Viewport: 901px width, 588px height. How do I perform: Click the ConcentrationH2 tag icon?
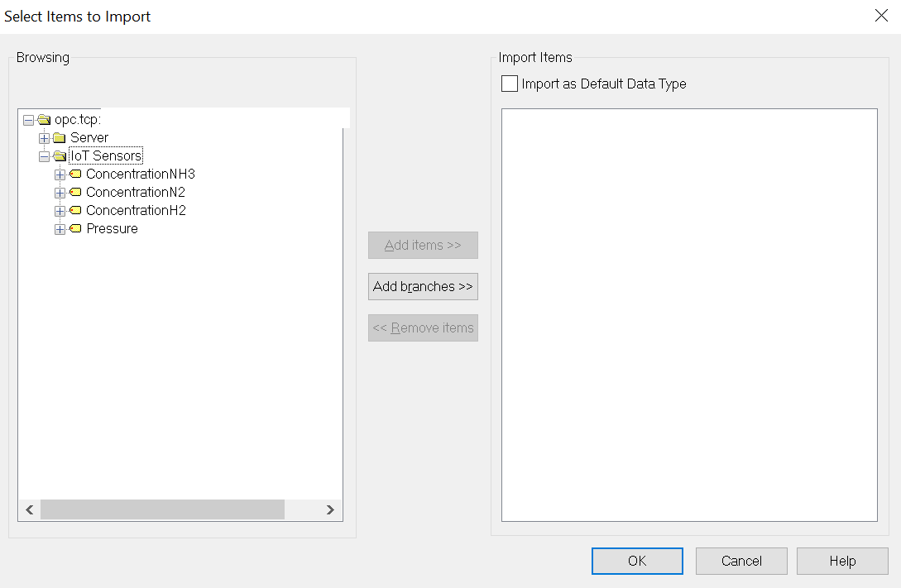75,211
